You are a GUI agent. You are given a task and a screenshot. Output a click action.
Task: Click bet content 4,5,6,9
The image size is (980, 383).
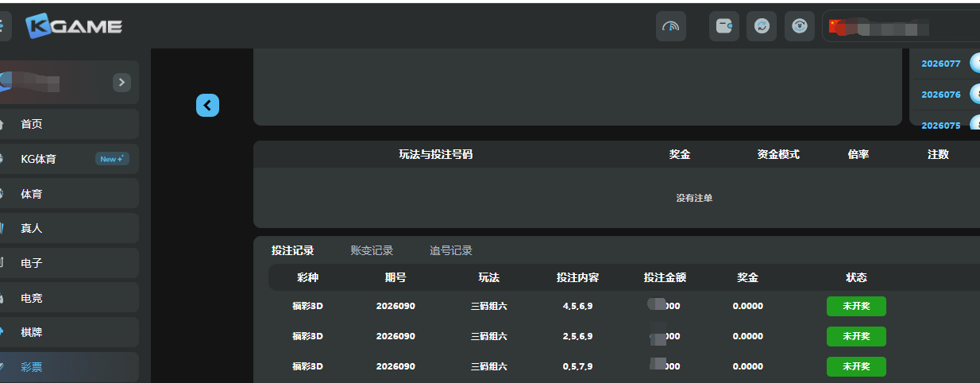(577, 306)
